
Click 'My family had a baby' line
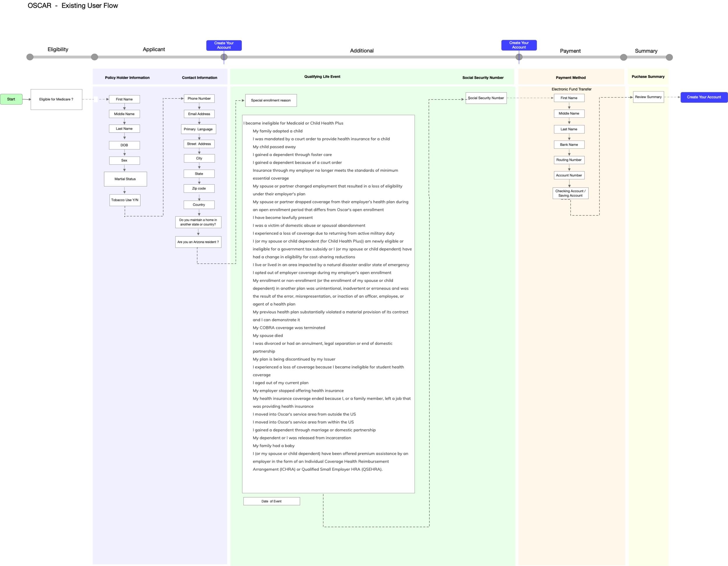tap(274, 446)
